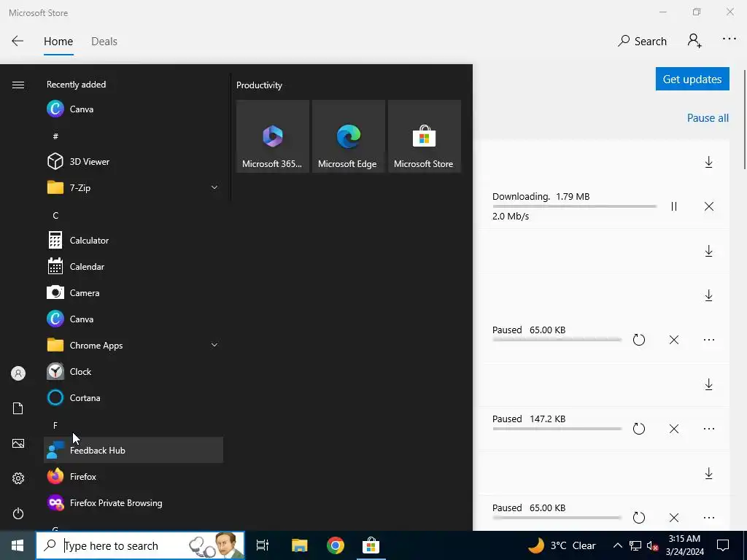The height and width of the screenshot is (560, 747).
Task: Open the muted volume icon in tray
Action: (652, 545)
